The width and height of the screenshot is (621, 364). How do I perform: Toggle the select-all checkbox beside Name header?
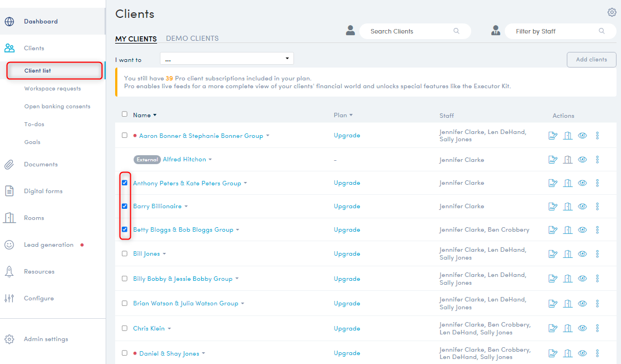[125, 114]
